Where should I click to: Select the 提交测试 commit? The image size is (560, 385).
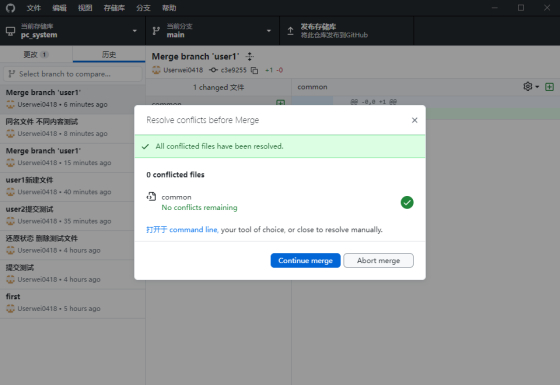click(x=72, y=274)
